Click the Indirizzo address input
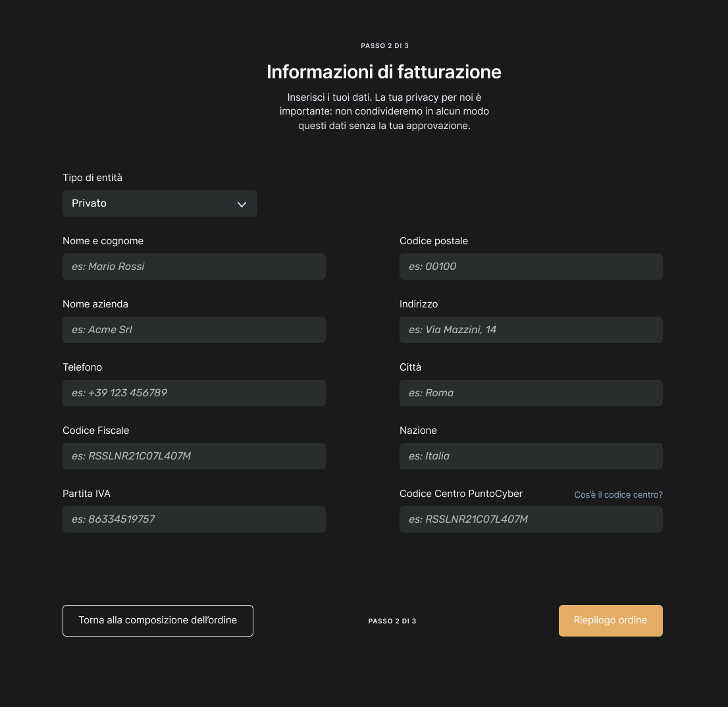Viewport: 728px width, 707px height. (531, 330)
